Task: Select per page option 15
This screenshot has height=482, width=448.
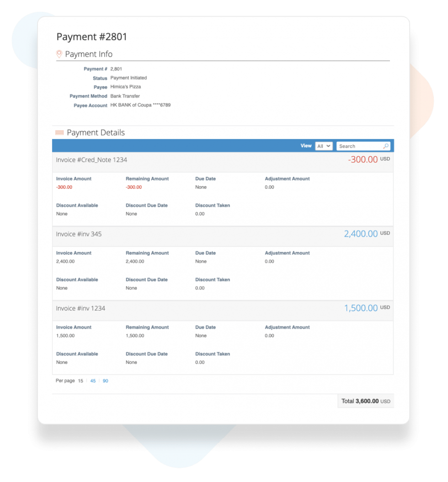Action: tap(80, 380)
